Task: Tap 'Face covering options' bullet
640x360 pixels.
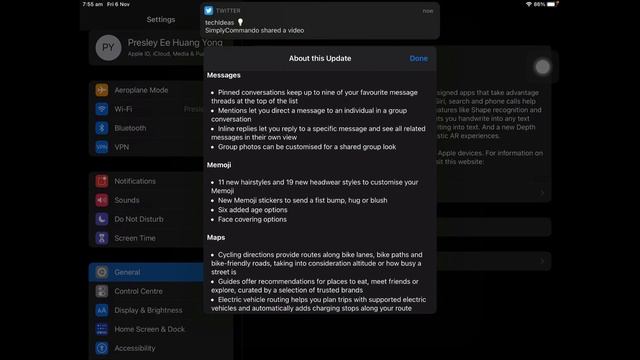Action: point(252,219)
